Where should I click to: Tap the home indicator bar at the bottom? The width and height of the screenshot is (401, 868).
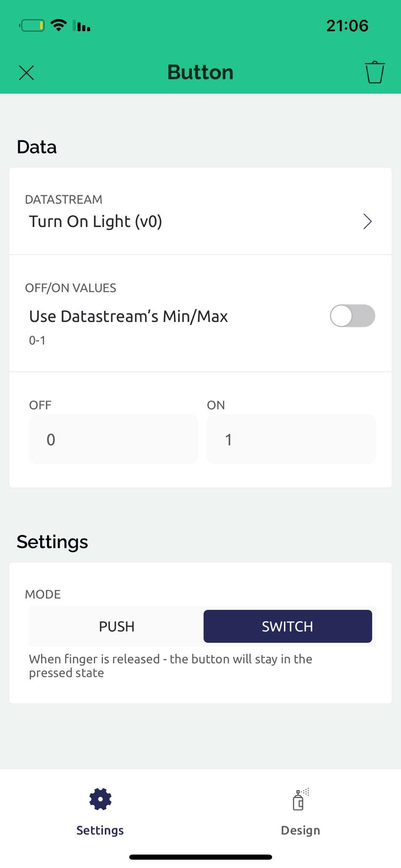click(x=200, y=857)
